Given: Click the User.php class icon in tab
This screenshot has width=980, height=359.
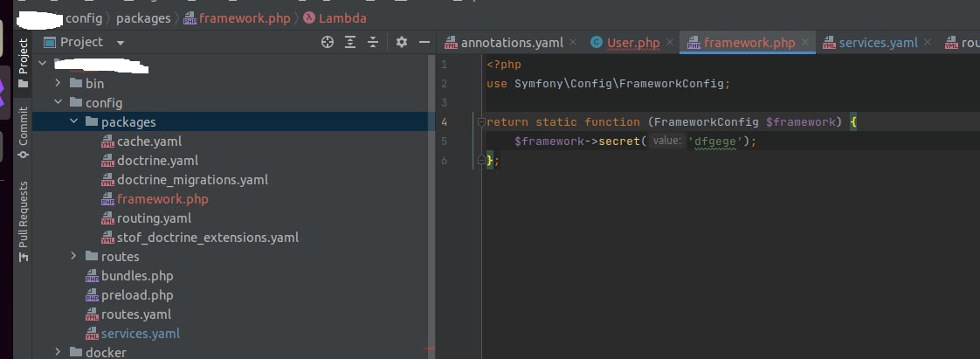Looking at the screenshot, I should (597, 43).
